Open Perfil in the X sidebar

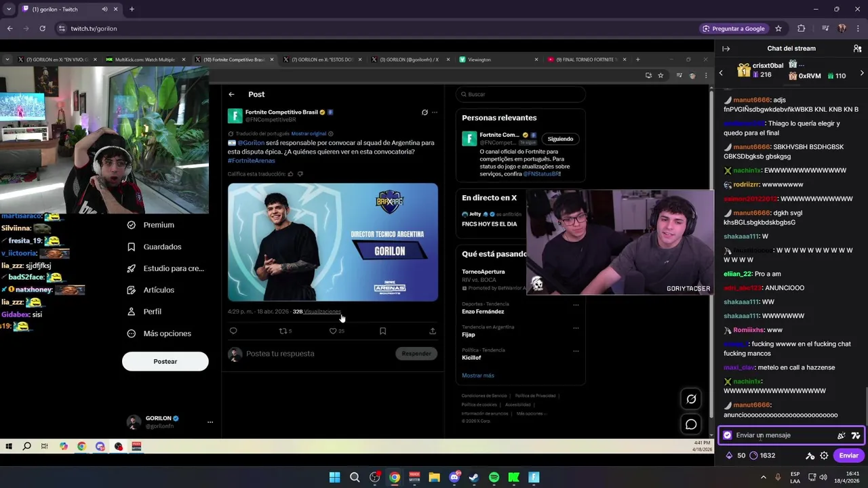click(x=144, y=312)
